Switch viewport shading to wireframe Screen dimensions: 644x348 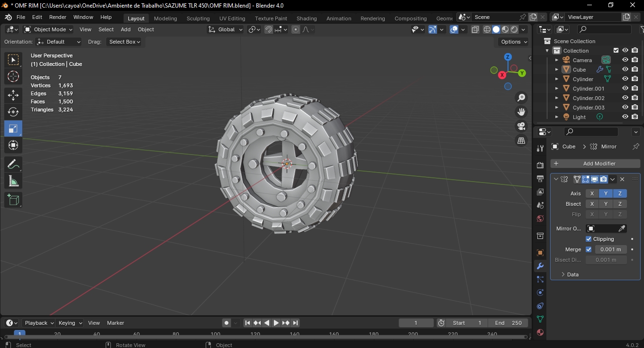487,29
